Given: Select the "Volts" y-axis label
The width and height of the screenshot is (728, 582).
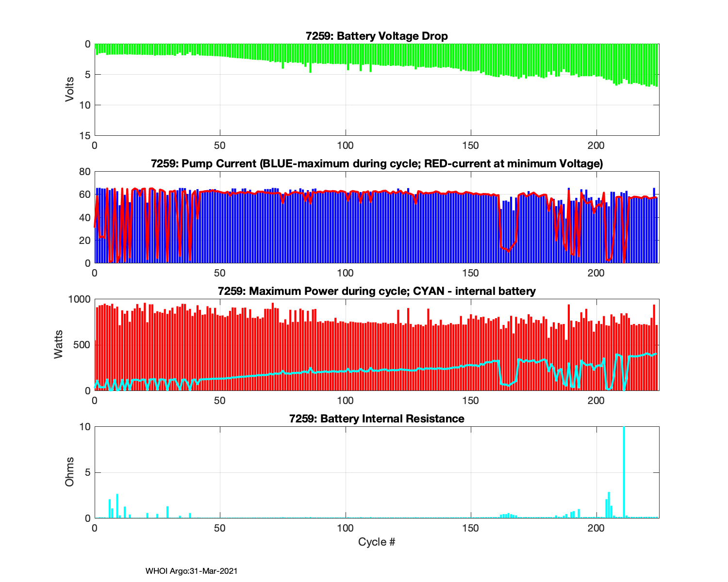Looking at the screenshot, I should coord(70,89).
